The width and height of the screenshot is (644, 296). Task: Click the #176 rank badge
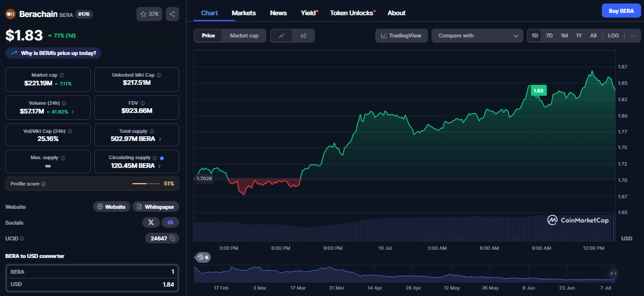click(84, 14)
